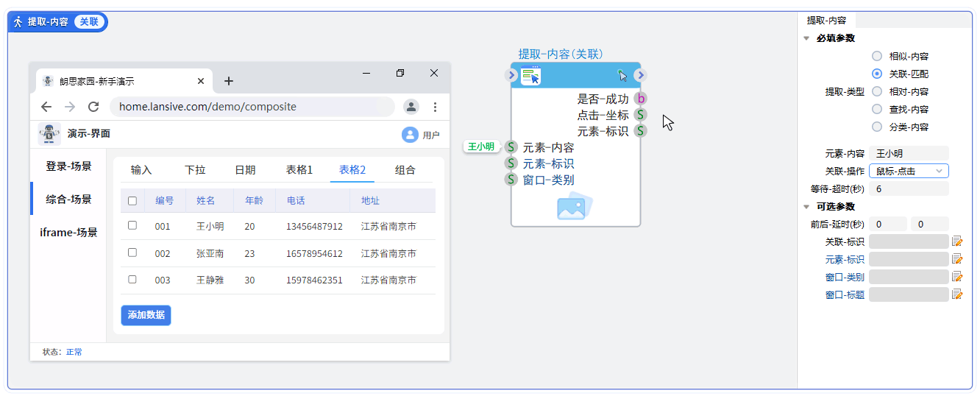Click the web-page cursor icon in the node header

(x=530, y=75)
